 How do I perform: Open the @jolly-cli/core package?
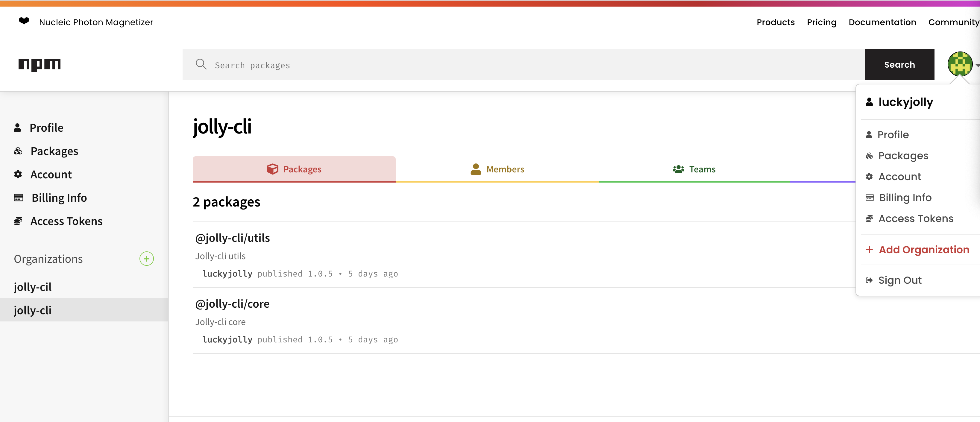[x=232, y=304]
